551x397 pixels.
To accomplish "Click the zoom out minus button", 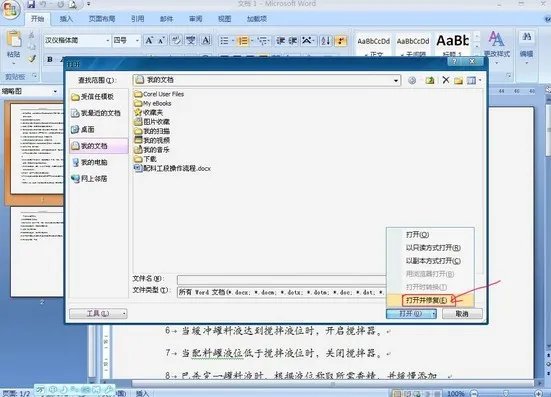I will click(x=474, y=393).
